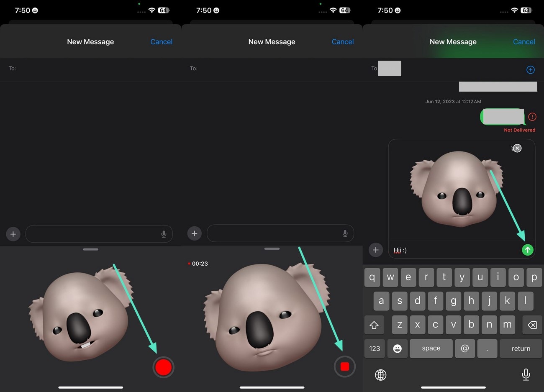Tap the g key
Screen dimensions: 544x392
pos(453,301)
